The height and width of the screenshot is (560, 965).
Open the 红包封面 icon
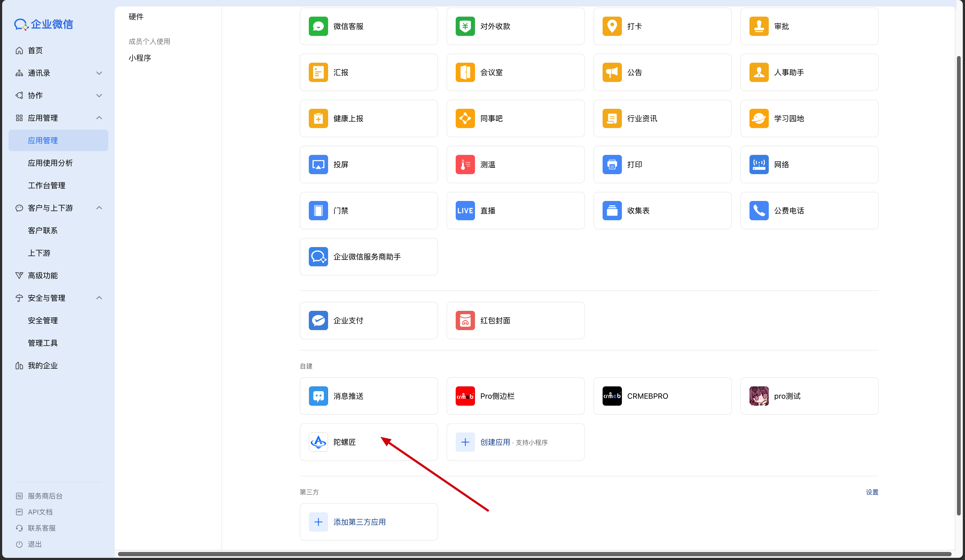pos(465,320)
